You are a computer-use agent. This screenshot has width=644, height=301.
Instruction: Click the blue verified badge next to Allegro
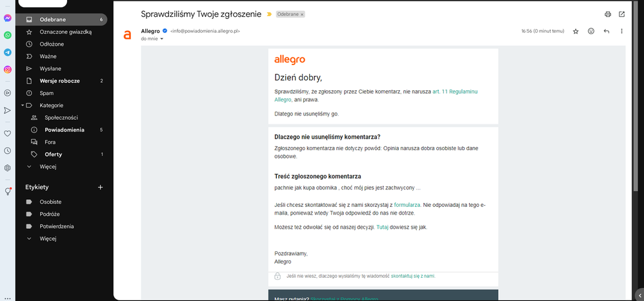[165, 31]
